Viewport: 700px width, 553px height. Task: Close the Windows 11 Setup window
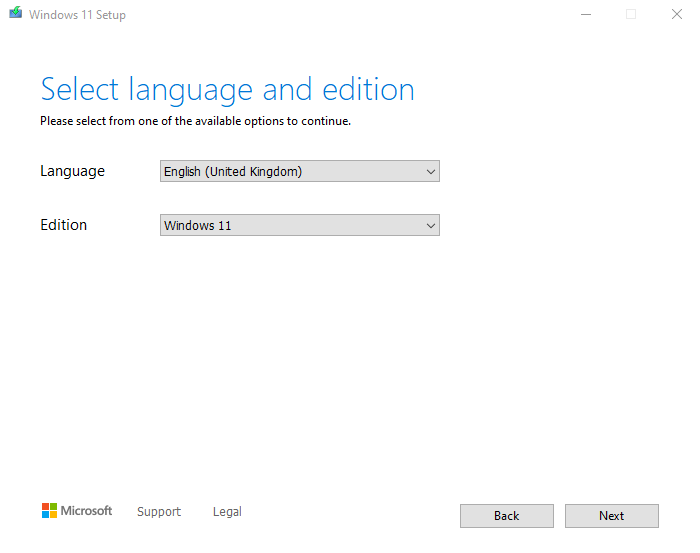(x=677, y=14)
